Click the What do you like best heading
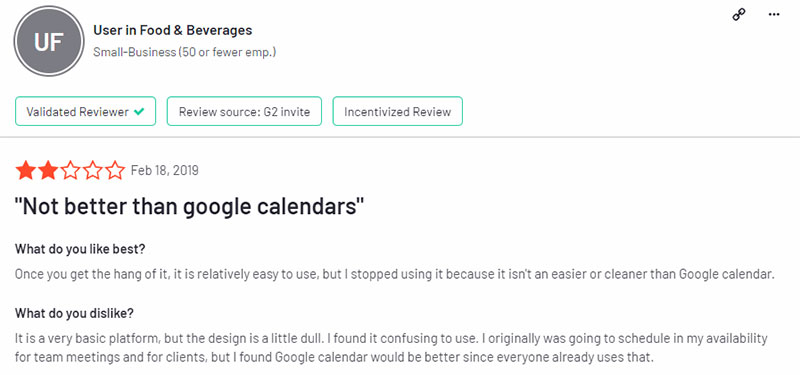The image size is (800, 375). pyautogui.click(x=80, y=249)
